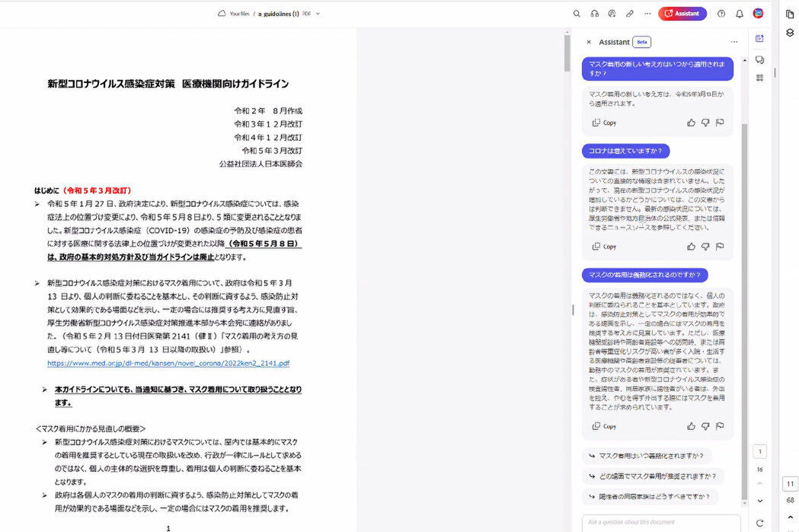Open the read aloud headphones tool
Image resolution: width=799 pixels, height=532 pixels.
click(594, 14)
